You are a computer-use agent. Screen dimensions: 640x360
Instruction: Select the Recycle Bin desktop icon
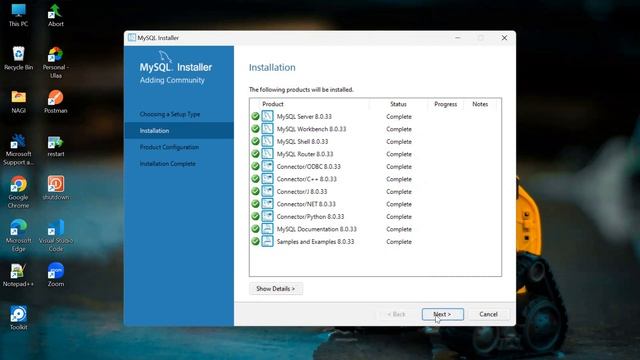pos(18,58)
